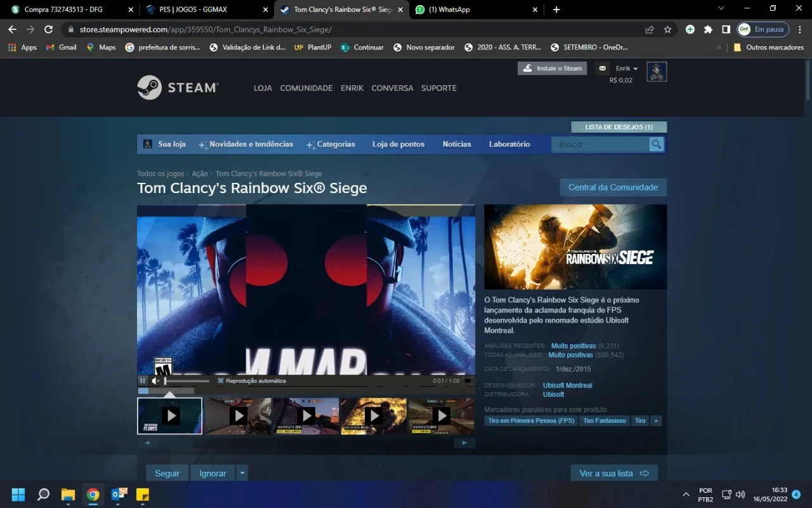Expand the Enrik account dropdown
Screen dimensions: 812x508
[x=627, y=68]
